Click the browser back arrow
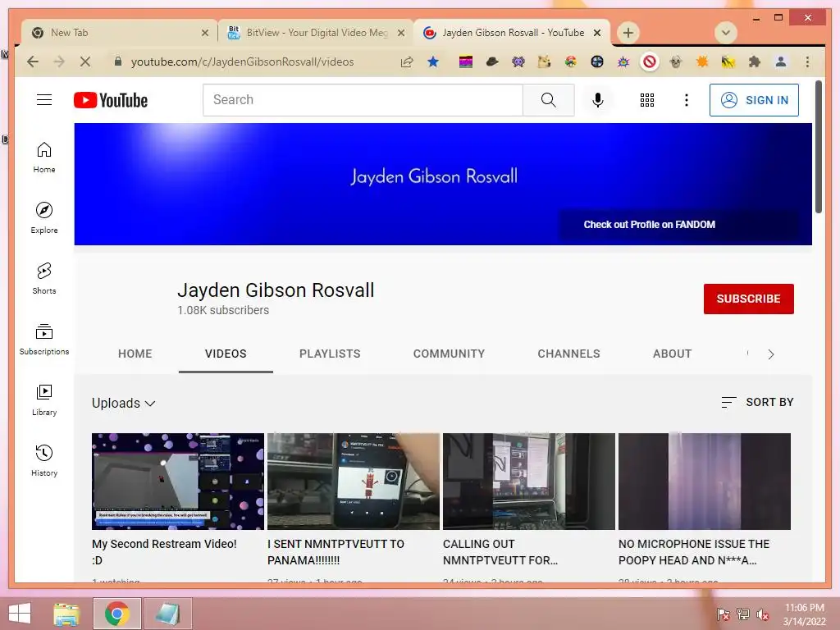This screenshot has width=840, height=630. [x=33, y=62]
